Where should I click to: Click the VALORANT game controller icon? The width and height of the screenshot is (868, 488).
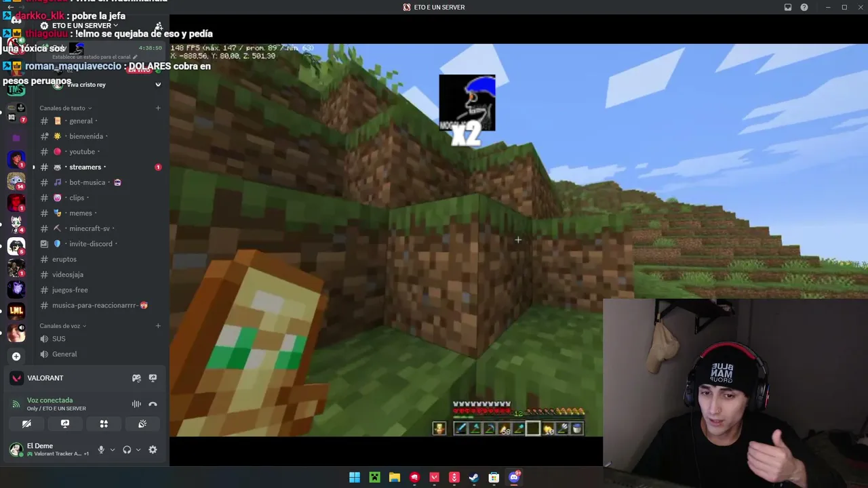(x=136, y=378)
